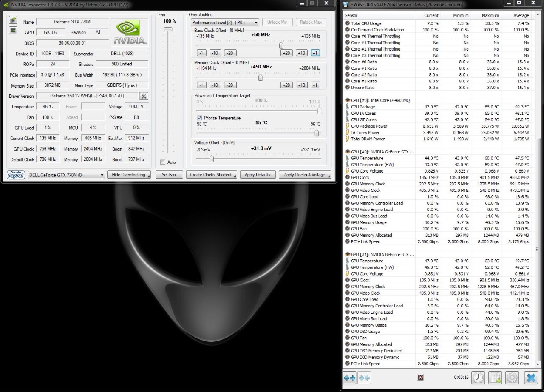This screenshot has height=392, width=544.
Task: Open the Performance Level dropdown
Action: point(225,22)
